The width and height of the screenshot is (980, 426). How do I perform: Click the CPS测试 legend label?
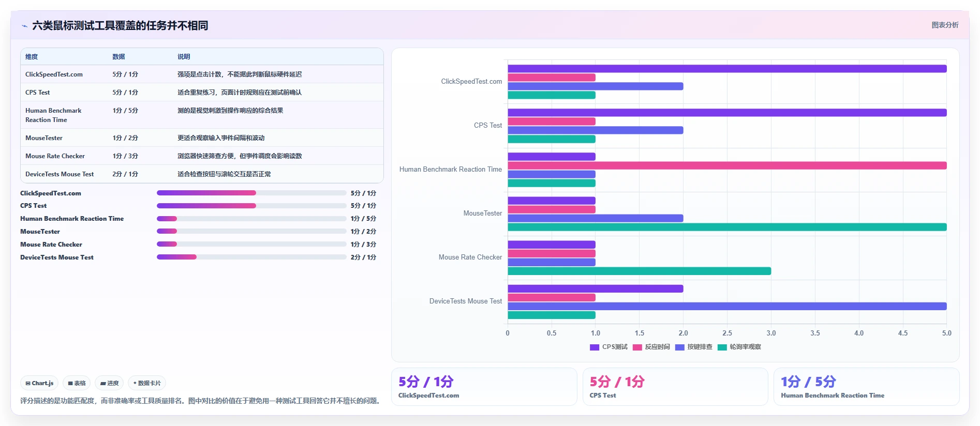click(615, 347)
